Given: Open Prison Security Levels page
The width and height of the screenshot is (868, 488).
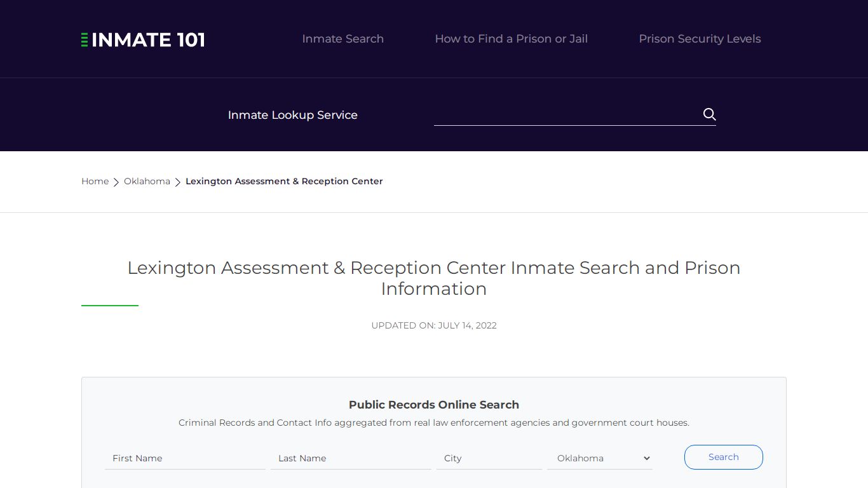Looking at the screenshot, I should coord(700,39).
